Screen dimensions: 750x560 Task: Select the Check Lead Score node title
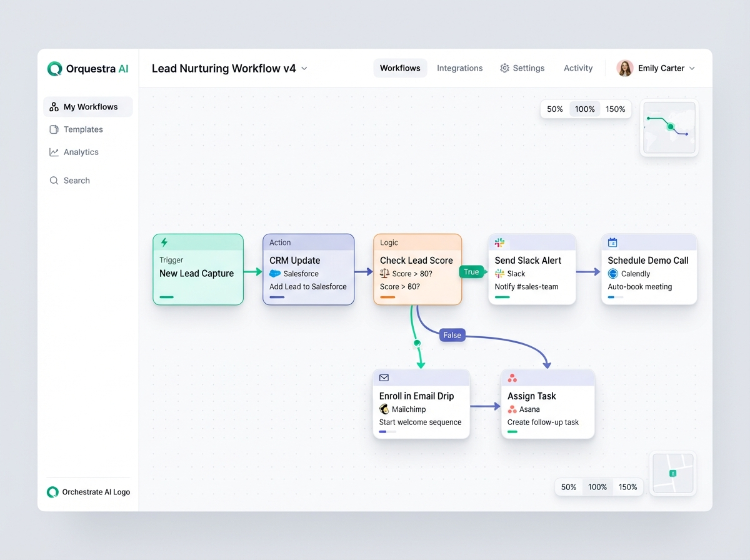[416, 261]
